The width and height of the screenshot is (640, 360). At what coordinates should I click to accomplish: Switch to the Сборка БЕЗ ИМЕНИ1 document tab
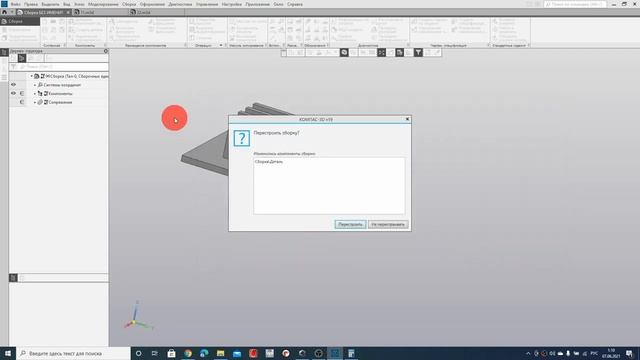point(43,12)
